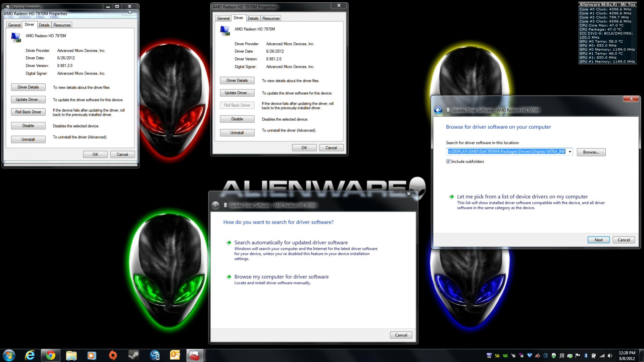Click Driver Details in the Device Manager properties window
The height and width of the screenshot is (362, 644).
click(x=28, y=87)
